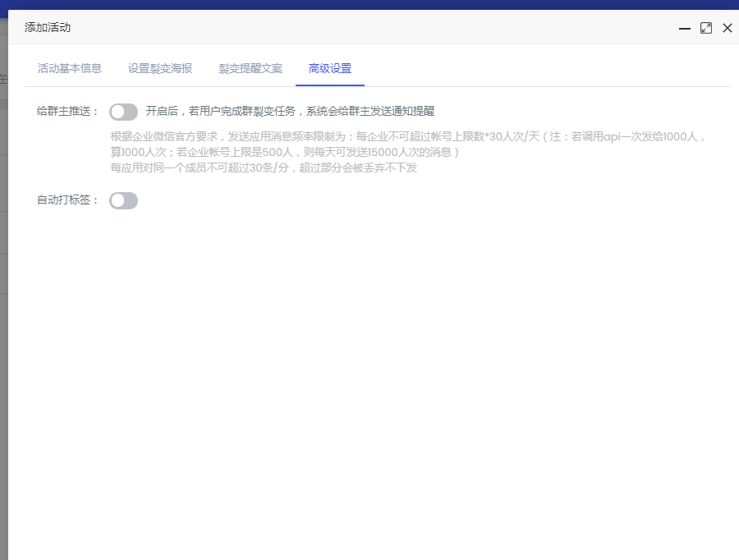
Task: Open the 设置裂变海报 tab
Action: 160,68
